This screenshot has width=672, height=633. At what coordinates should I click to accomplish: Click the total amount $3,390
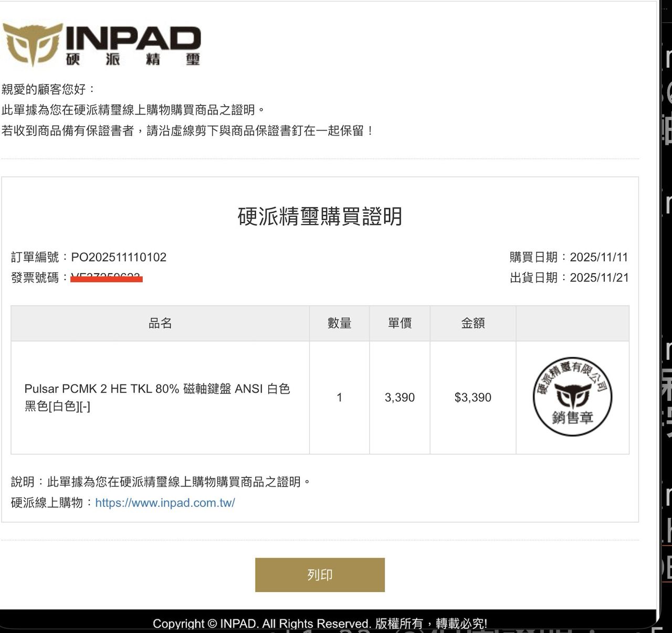pyautogui.click(x=472, y=398)
